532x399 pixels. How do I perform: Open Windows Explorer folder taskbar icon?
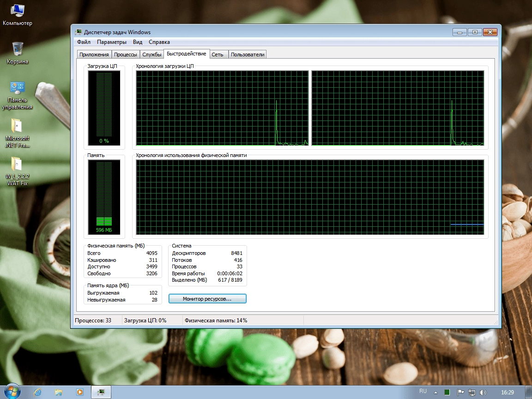pos(59,392)
